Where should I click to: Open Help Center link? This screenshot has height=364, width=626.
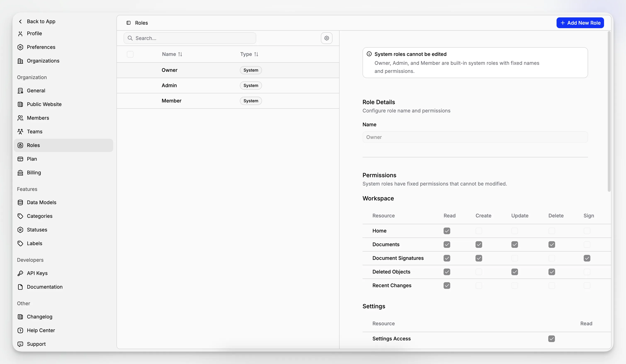pos(63,330)
